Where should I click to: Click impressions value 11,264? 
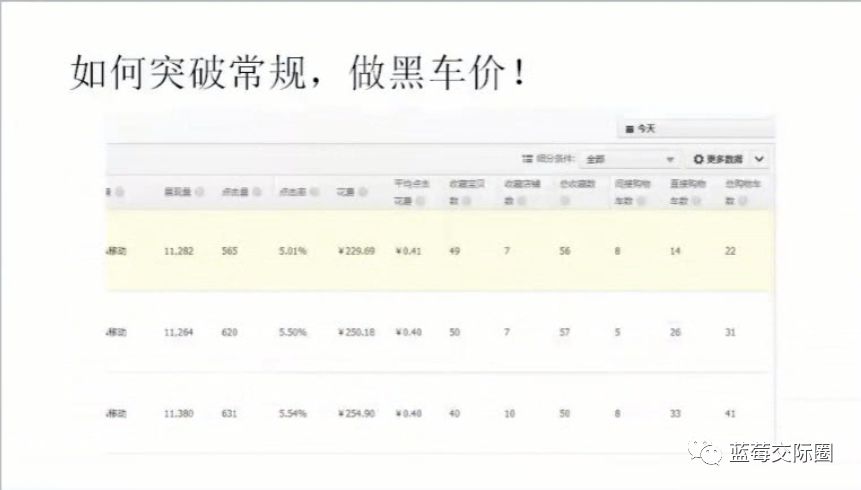point(178,332)
